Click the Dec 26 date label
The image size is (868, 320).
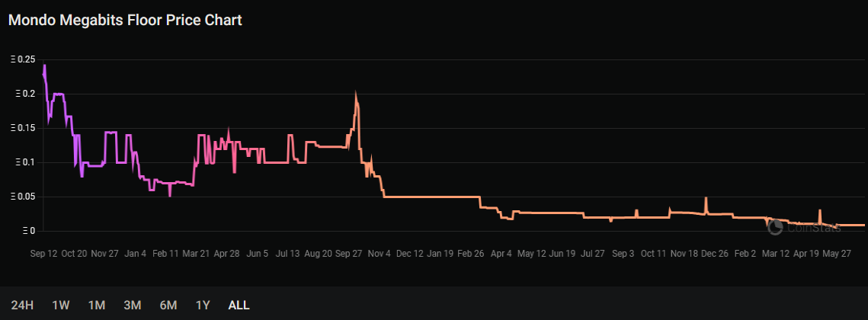point(715,254)
